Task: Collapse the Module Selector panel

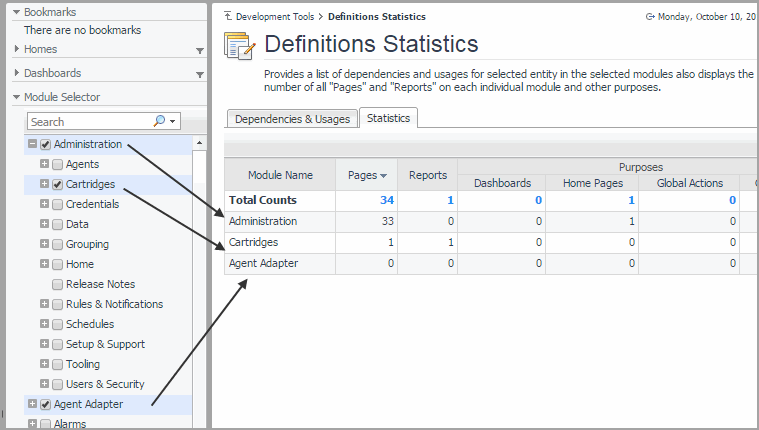Action: pyautogui.click(x=16, y=97)
